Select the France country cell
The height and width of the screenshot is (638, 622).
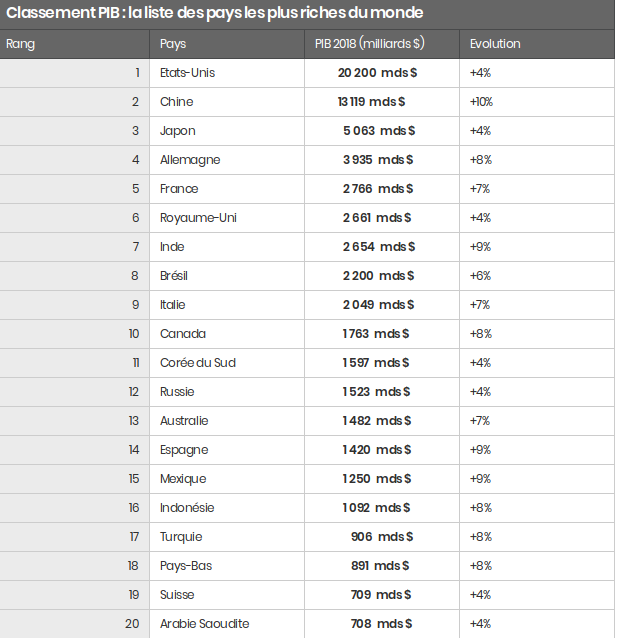(x=179, y=189)
